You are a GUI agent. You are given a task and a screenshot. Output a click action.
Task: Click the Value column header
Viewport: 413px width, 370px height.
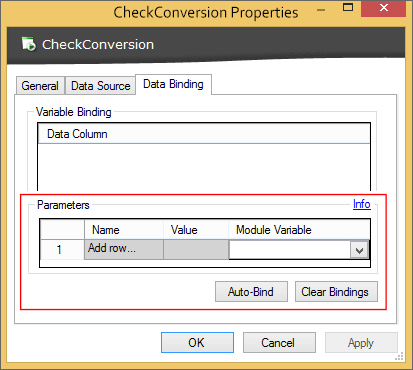click(196, 230)
